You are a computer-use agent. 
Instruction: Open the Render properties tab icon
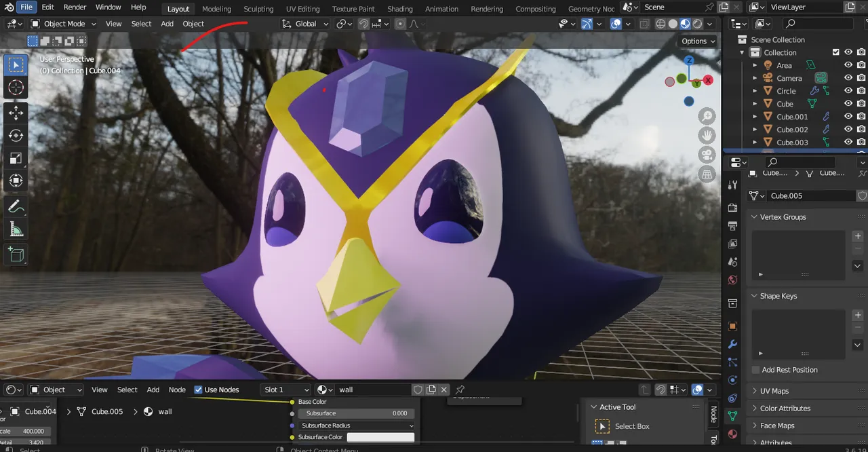(x=732, y=208)
